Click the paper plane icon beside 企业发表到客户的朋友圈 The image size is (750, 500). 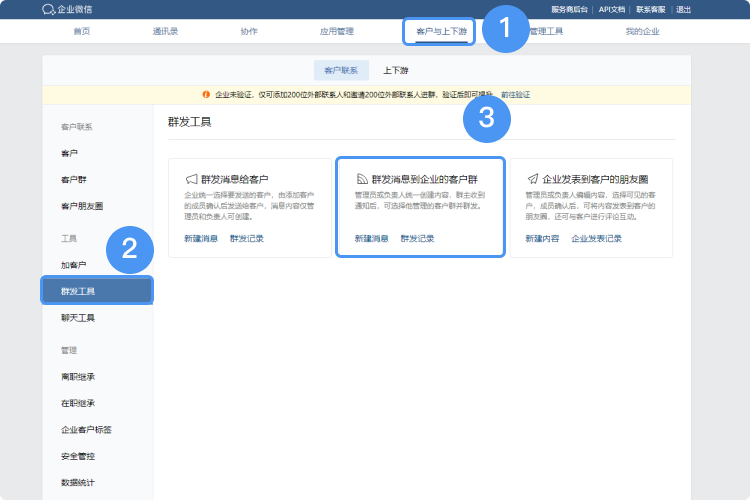click(x=533, y=178)
